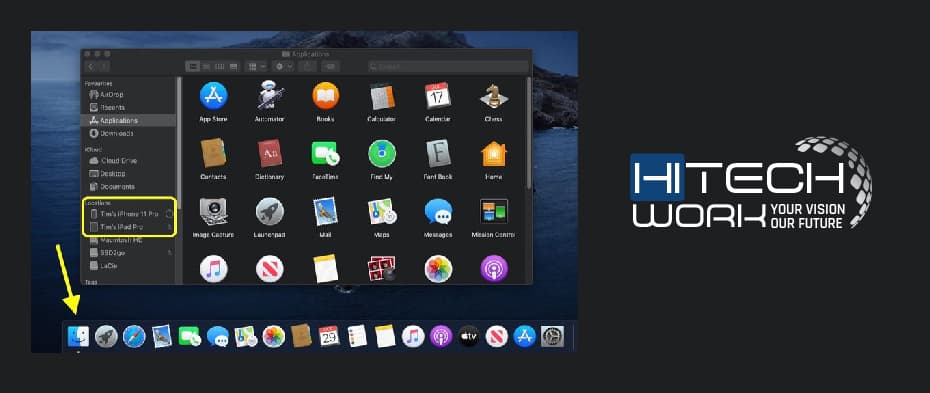Select Tim's iPhone 11 Pro location
This screenshot has width=930, height=393.
129,213
